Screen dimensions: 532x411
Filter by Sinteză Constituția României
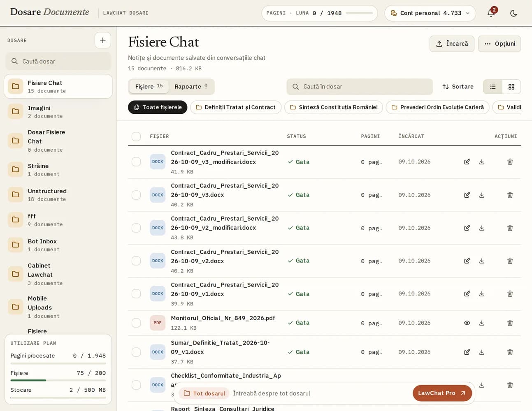[334, 107]
